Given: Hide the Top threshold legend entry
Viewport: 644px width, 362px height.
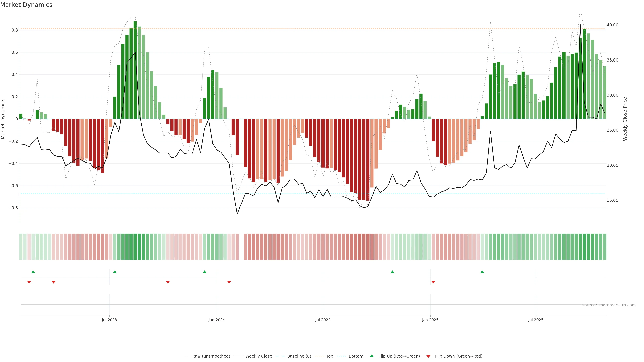Looking at the screenshot, I should tap(330, 356).
